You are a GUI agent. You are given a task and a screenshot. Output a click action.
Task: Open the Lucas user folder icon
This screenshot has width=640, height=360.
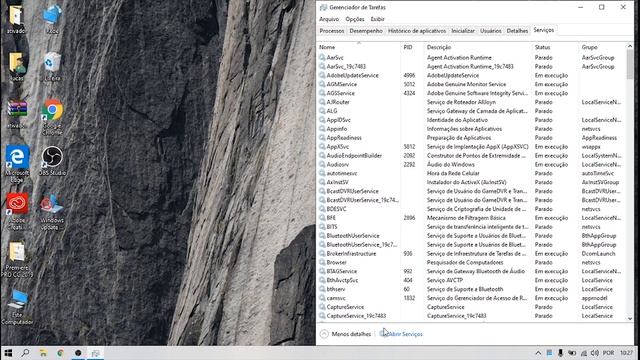(x=17, y=67)
